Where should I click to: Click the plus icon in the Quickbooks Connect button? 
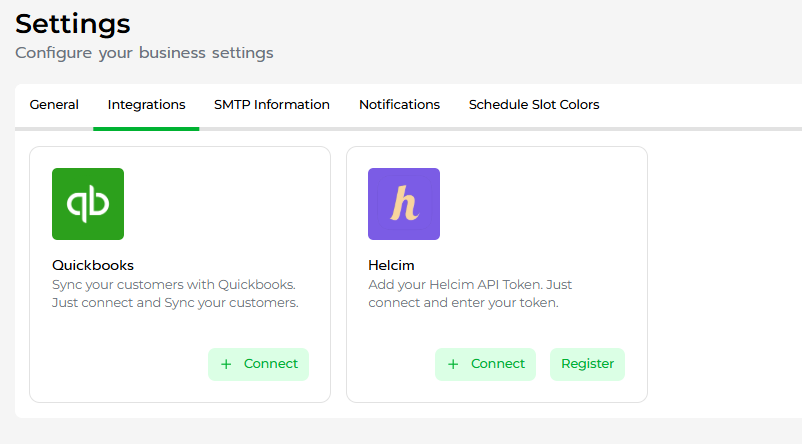click(x=226, y=364)
